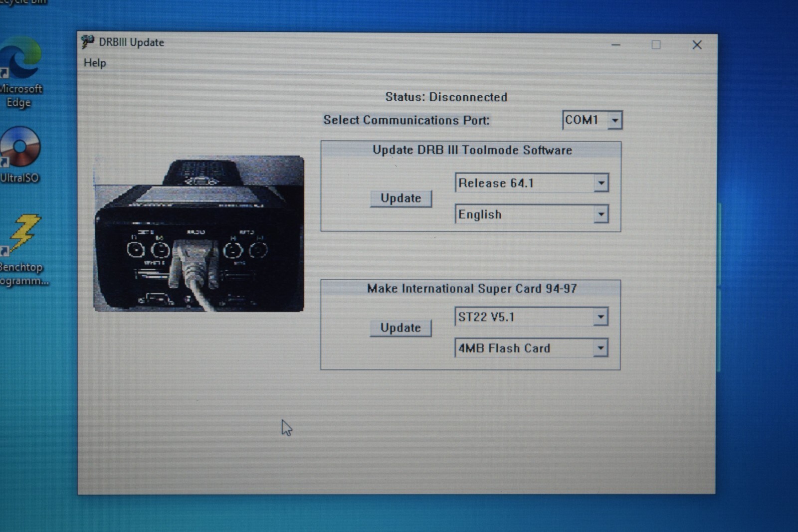798x532 pixels.
Task: Click the DRBIII Update title bar app icon
Action: [x=87, y=42]
